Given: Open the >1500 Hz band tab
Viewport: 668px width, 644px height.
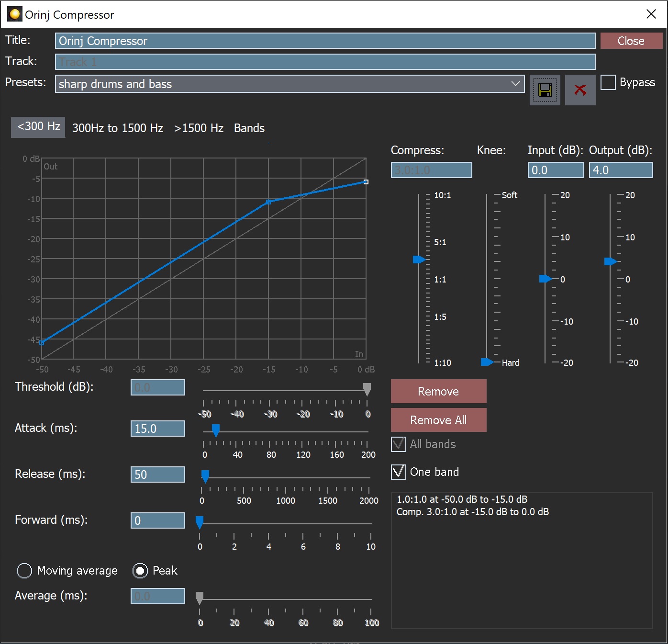Looking at the screenshot, I should pos(199,128).
